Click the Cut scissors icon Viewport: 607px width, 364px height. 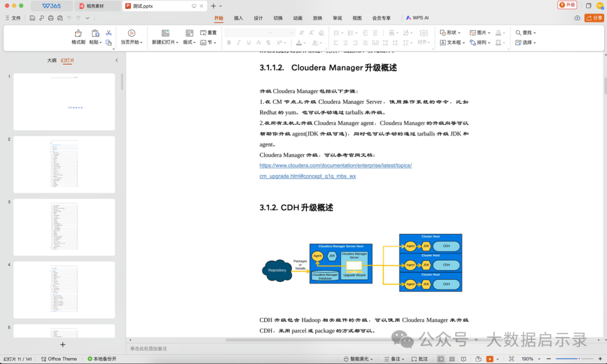(109, 33)
